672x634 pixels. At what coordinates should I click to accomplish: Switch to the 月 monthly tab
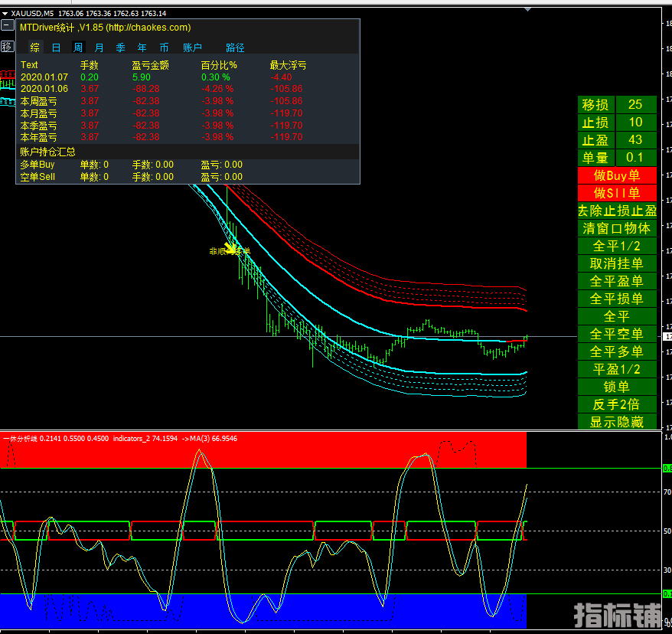click(99, 47)
